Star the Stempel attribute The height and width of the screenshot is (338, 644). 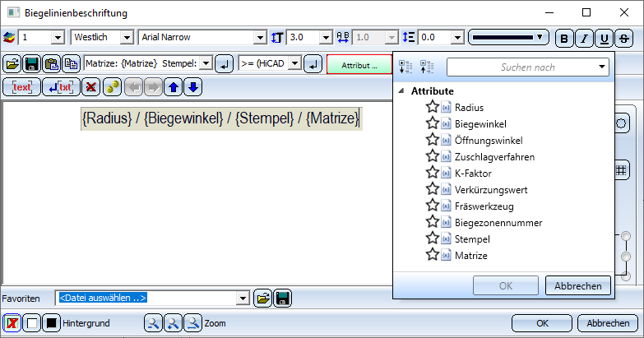[x=432, y=238]
